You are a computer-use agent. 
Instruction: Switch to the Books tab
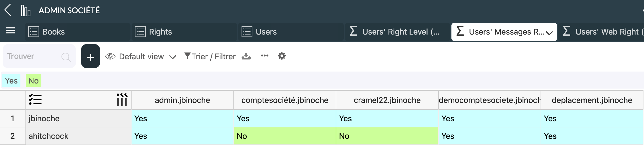click(x=78, y=32)
